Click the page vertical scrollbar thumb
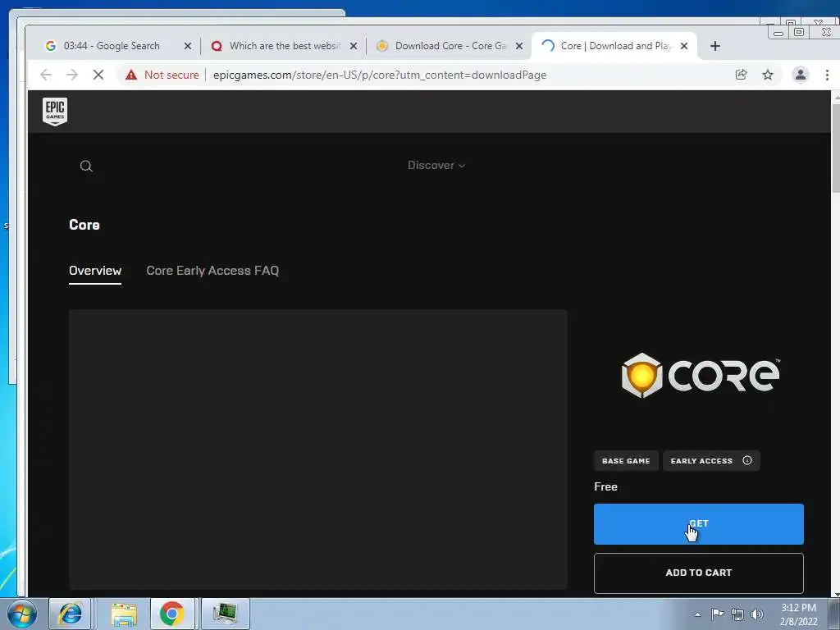Viewport: 840px width, 630px height. pyautogui.click(x=836, y=149)
